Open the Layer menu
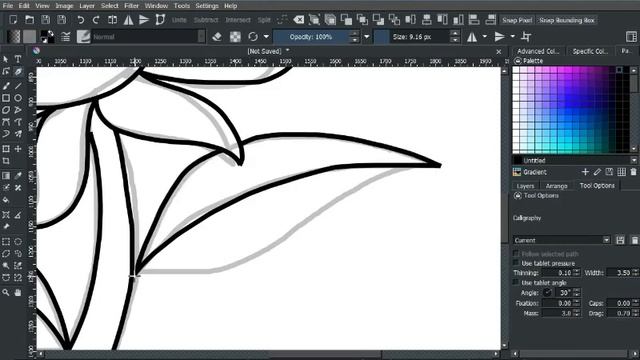Image resolution: width=640 pixels, height=360 pixels. pyautogui.click(x=87, y=6)
